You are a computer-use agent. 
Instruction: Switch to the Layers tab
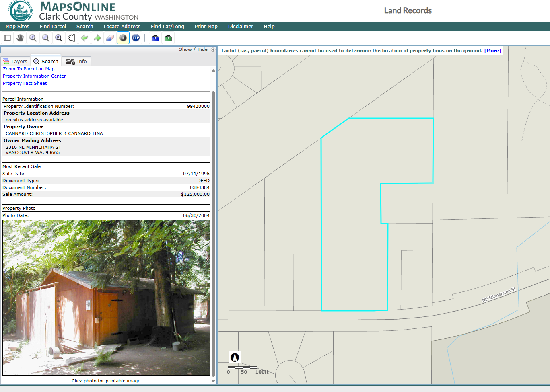[x=16, y=61]
